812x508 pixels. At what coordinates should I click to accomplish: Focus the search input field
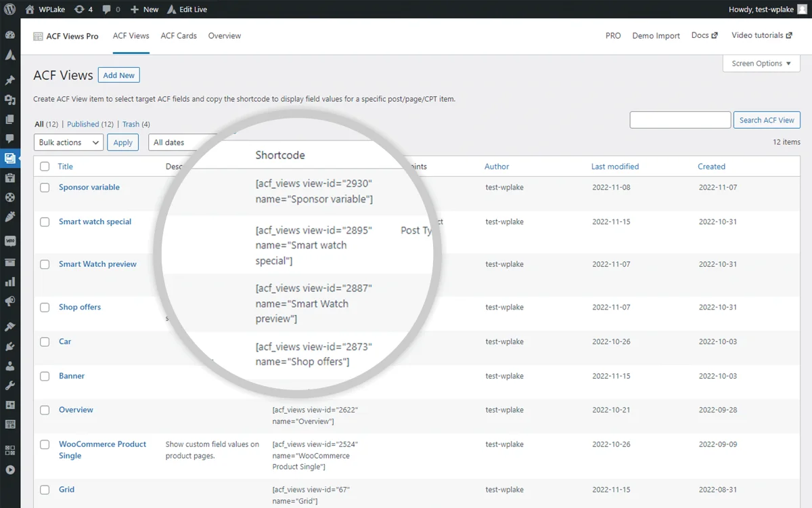click(x=680, y=120)
